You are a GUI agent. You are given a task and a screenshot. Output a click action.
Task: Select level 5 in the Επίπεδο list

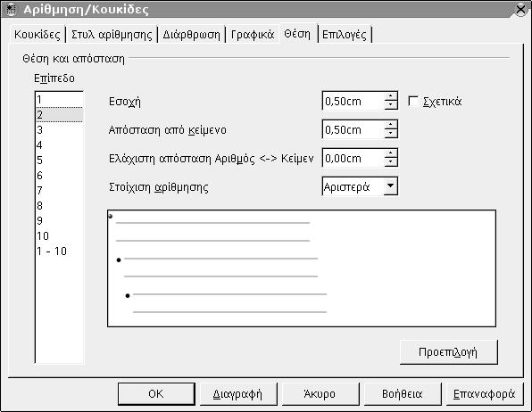pos(59,160)
